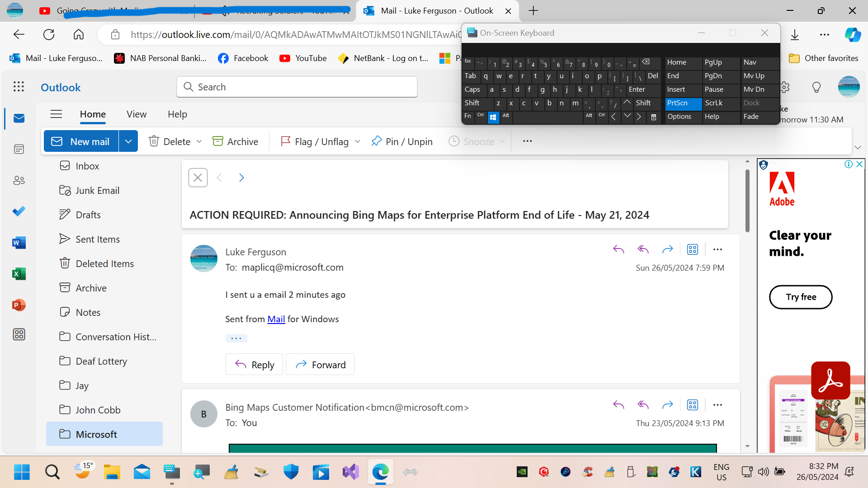Open the Facebook bookmark
868x488 pixels.
tap(243, 58)
